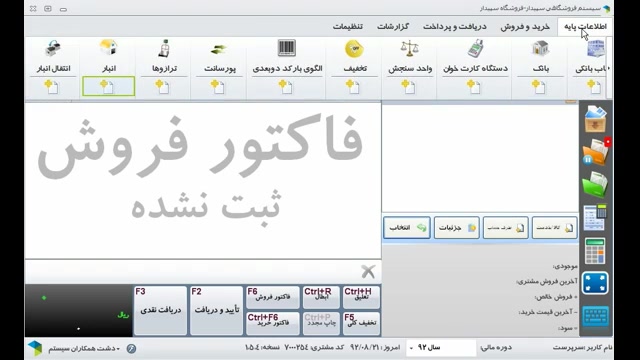Click the پورسانت commission icon
The height and width of the screenshot is (360, 640).
219,50
